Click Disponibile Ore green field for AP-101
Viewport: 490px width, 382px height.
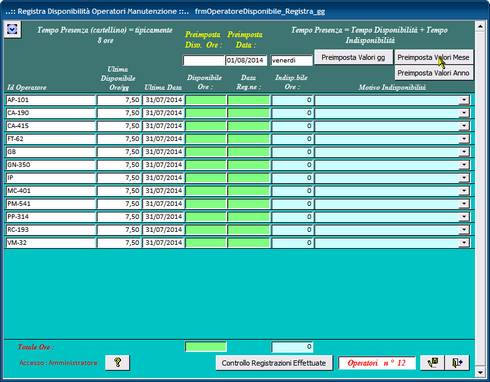[206, 100]
